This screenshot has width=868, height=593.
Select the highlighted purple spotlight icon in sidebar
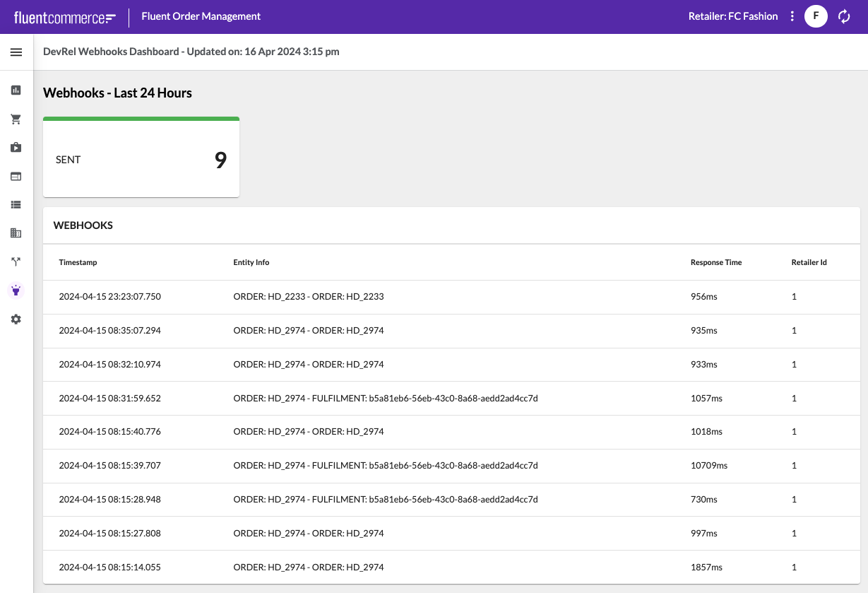tap(16, 290)
